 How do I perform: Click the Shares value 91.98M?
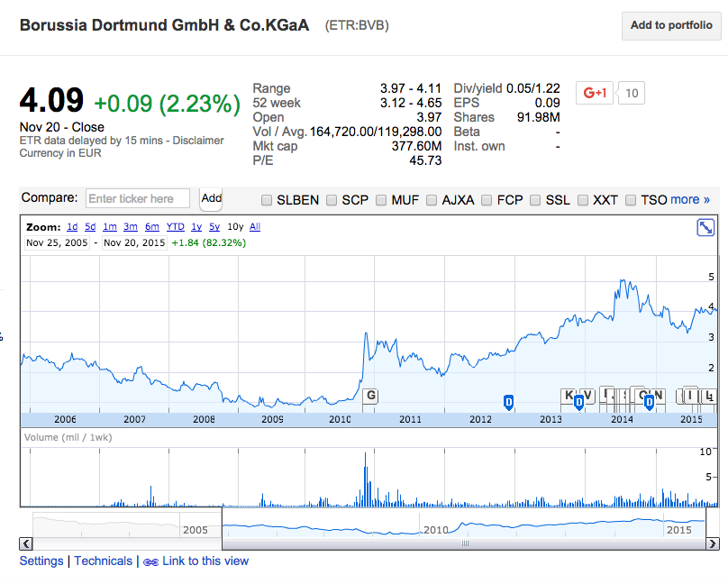click(539, 117)
